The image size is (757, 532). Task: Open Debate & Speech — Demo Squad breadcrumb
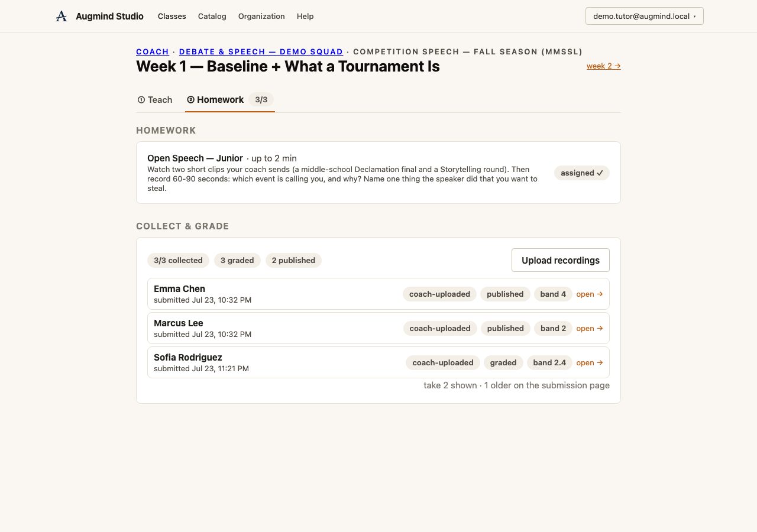point(261,52)
